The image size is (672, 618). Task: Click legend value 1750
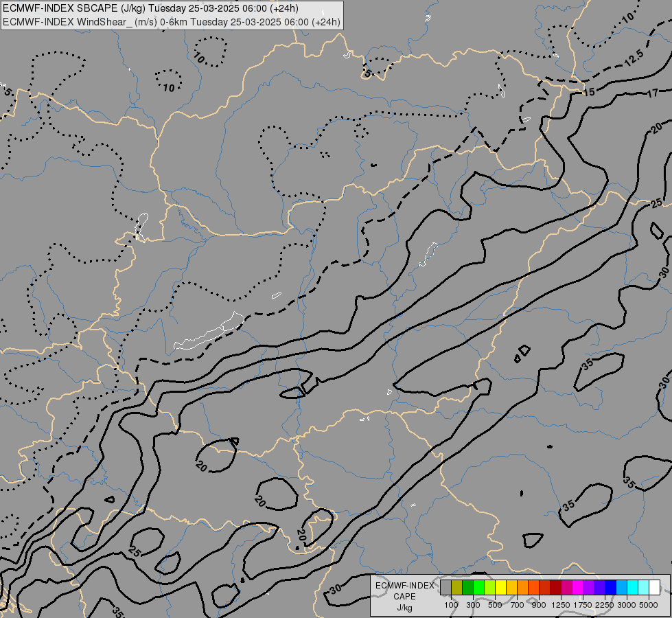(x=583, y=605)
